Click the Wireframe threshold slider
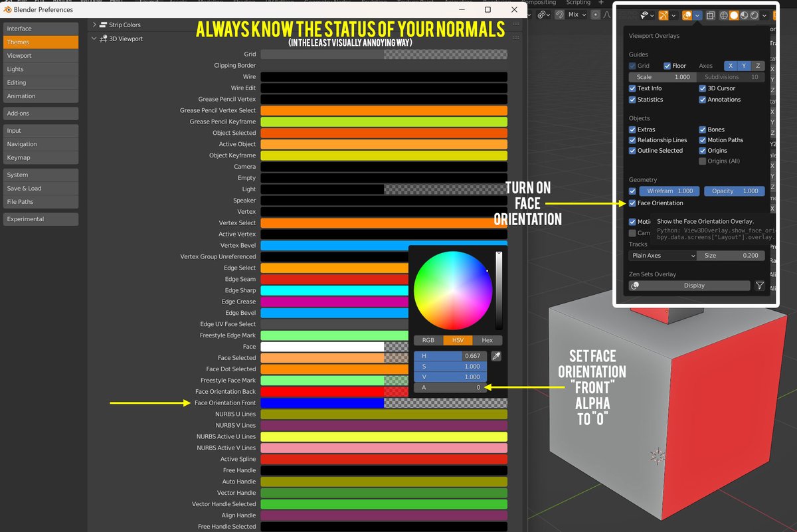797x532 pixels. [669, 191]
